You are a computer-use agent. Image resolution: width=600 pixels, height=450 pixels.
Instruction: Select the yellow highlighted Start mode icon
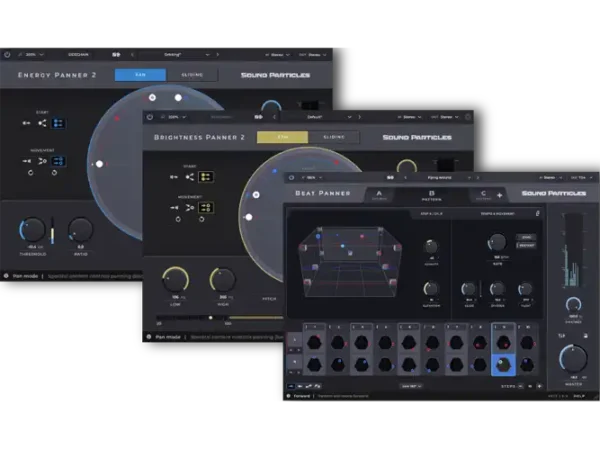[206, 177]
